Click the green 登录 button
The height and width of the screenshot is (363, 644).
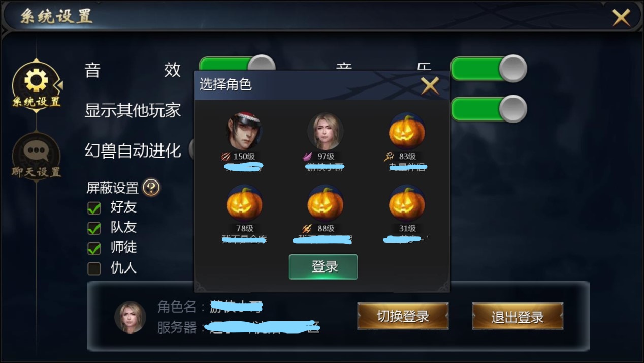(x=323, y=267)
